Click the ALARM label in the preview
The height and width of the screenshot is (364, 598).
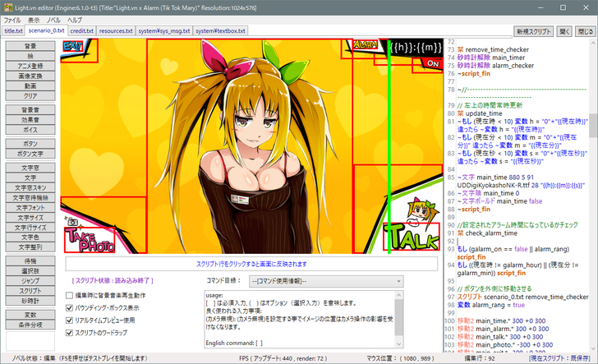click(365, 44)
